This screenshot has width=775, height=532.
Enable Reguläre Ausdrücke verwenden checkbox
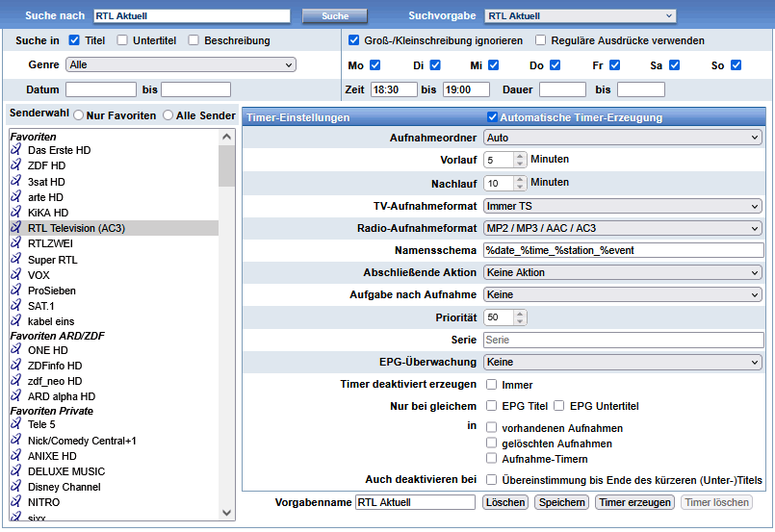click(x=541, y=40)
